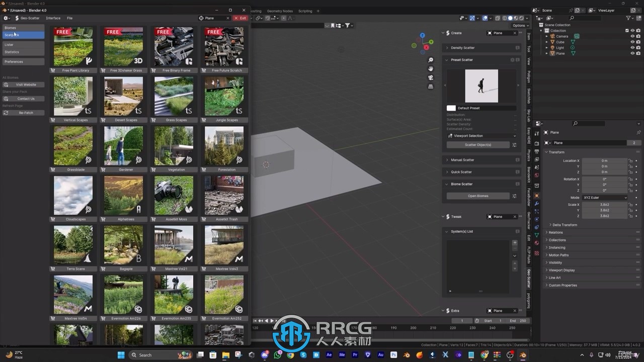
Task: Expand the Quick Scatter panel
Action: [481, 172]
